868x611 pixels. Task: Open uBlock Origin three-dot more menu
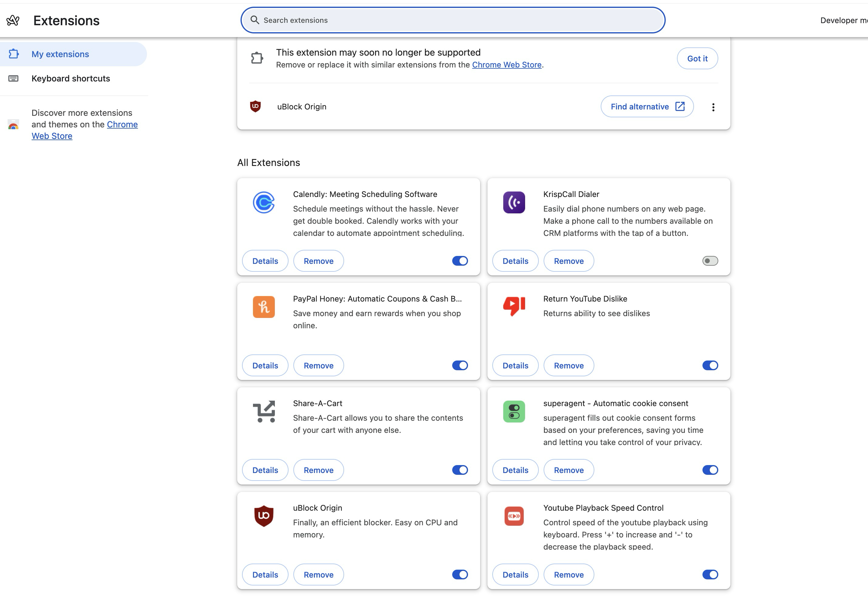coord(713,107)
